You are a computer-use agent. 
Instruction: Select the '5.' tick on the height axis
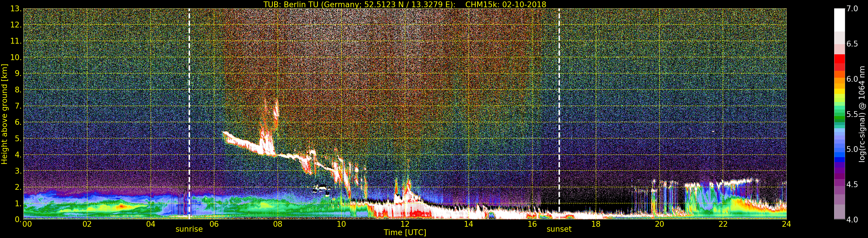[18, 138]
